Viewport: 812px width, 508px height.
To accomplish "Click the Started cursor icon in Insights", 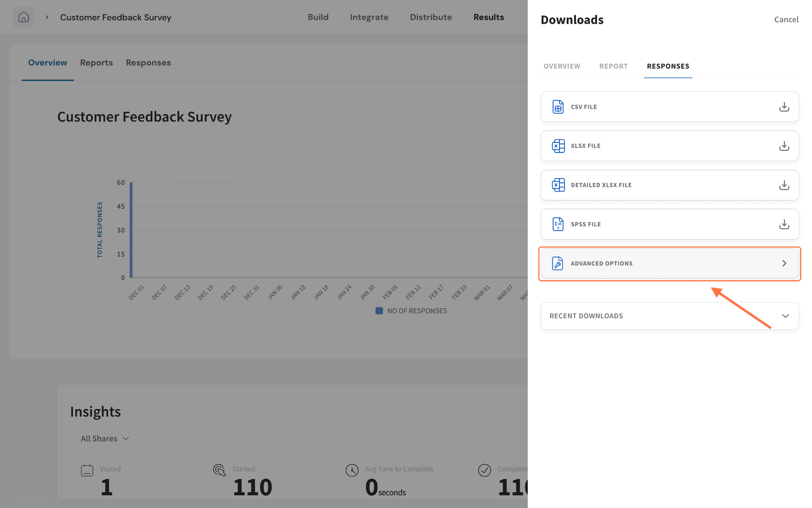I will 219,470.
